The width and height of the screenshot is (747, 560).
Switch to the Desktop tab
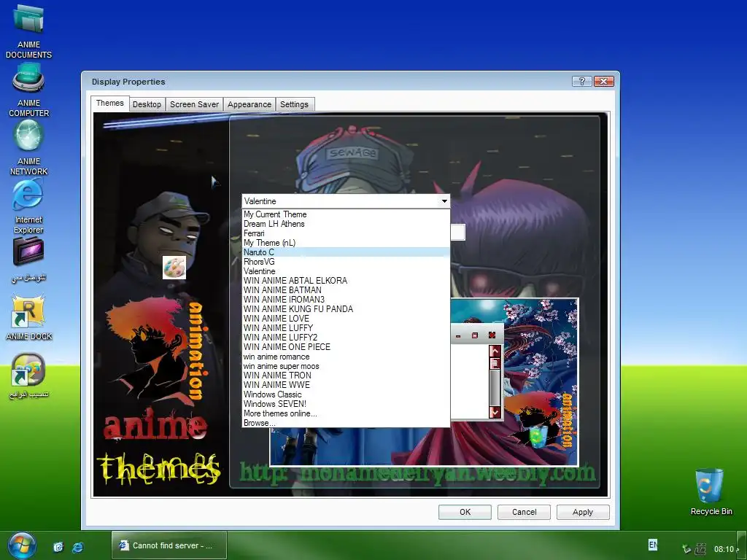pyautogui.click(x=147, y=104)
